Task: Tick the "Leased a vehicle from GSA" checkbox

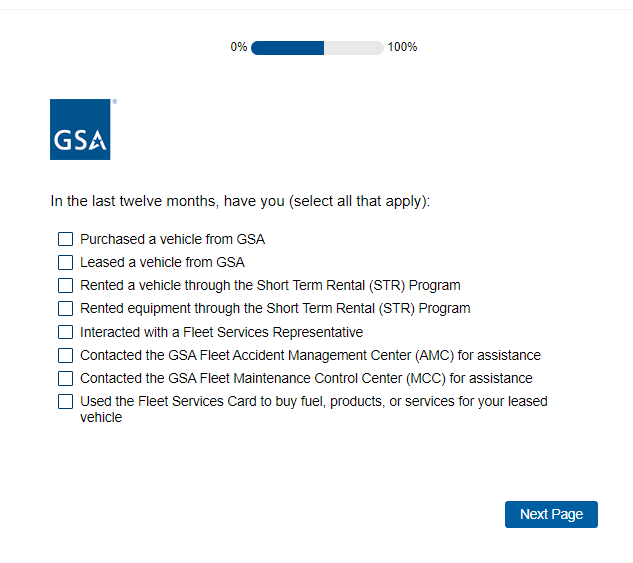Action: tap(66, 263)
